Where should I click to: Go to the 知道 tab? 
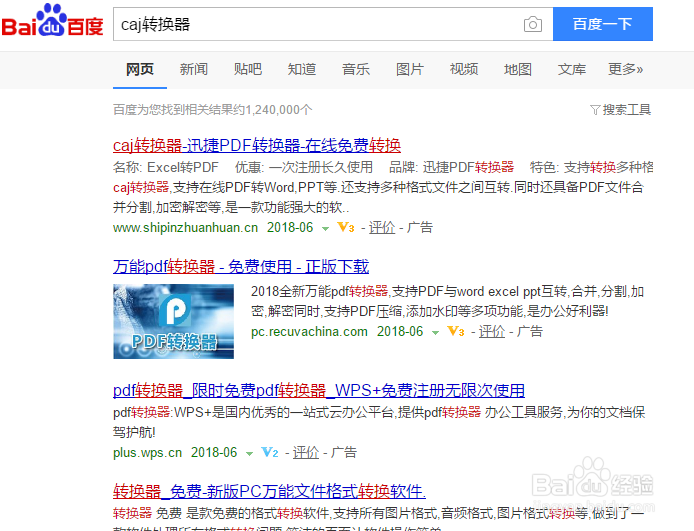[x=302, y=69]
